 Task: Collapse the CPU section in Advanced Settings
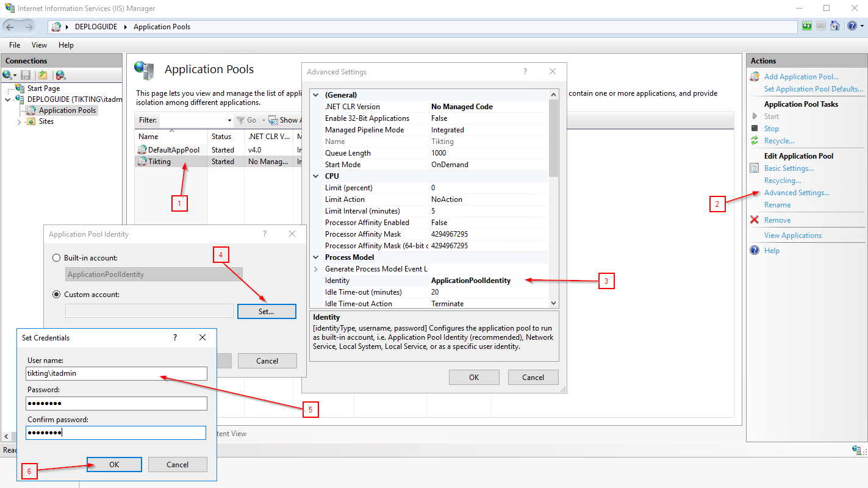tap(316, 176)
